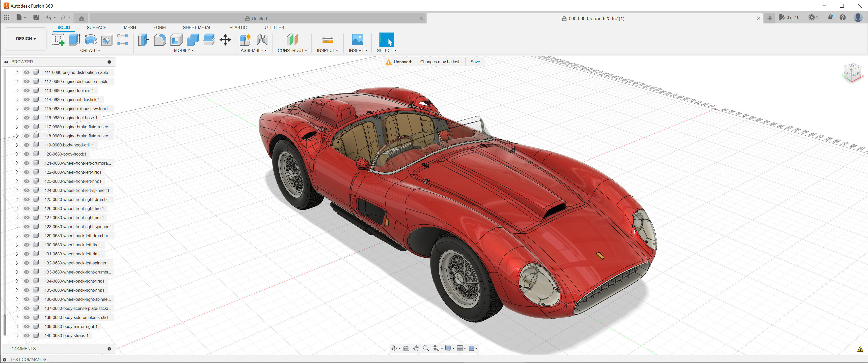Hide the 120-0680-body-hood:1 component
Screen dimensions: 868x363
pyautogui.click(x=26, y=154)
